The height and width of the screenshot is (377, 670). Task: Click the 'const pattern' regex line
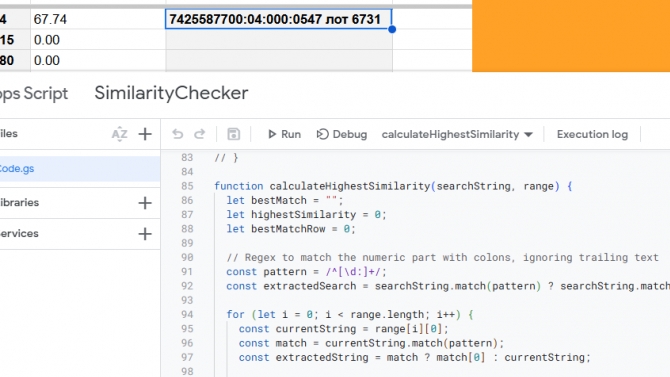(x=306, y=272)
